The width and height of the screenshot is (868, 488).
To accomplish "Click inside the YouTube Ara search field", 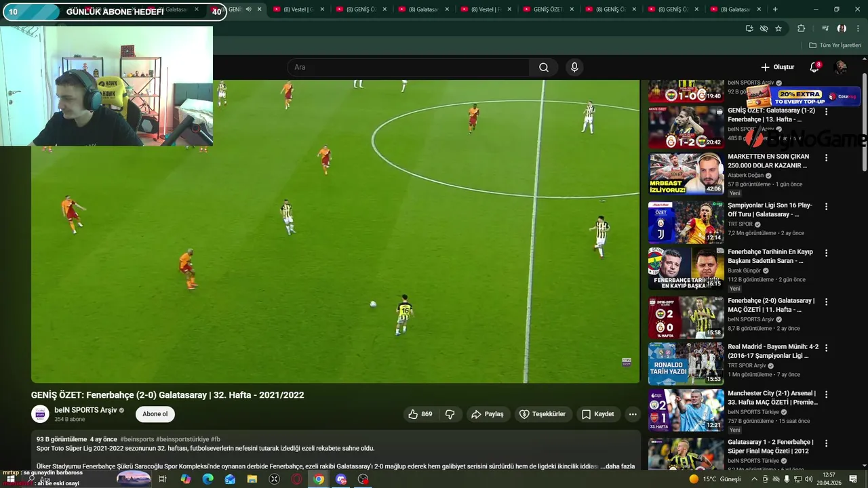I will pyautogui.click(x=408, y=67).
